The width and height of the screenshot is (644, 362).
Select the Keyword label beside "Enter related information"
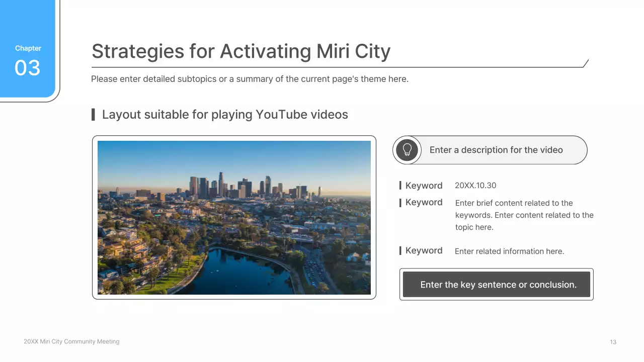[424, 251]
